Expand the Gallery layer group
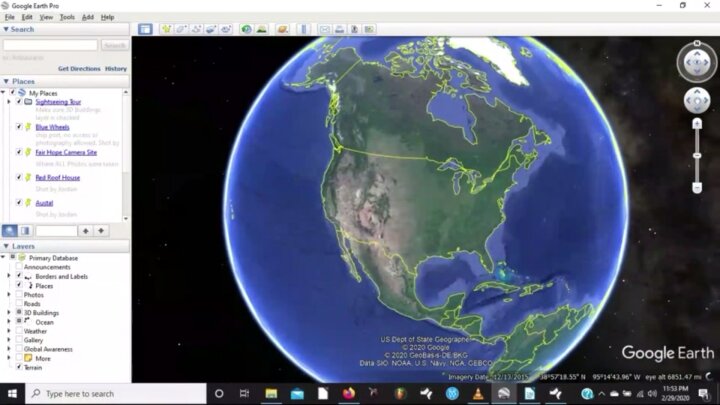Viewport: 720px width, 405px height. click(x=9, y=340)
